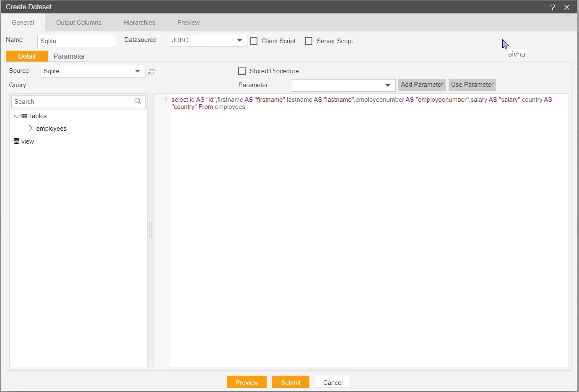Close the Create Dataset dialog

point(567,7)
